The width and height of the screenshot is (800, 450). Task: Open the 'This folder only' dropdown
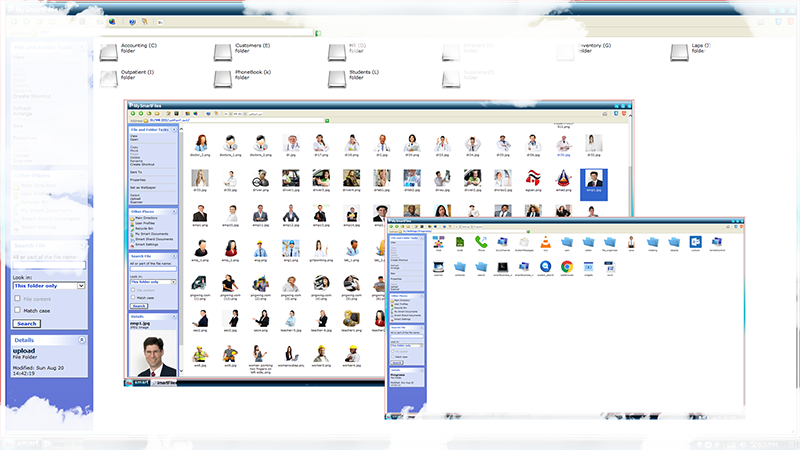point(48,286)
